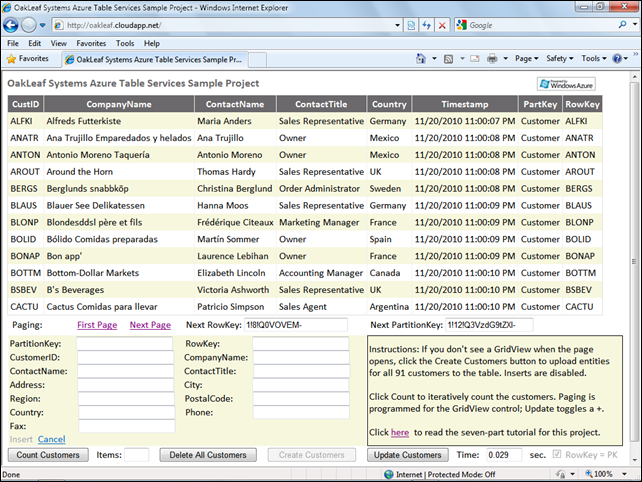Click the Delete All Customers button

[208, 455]
